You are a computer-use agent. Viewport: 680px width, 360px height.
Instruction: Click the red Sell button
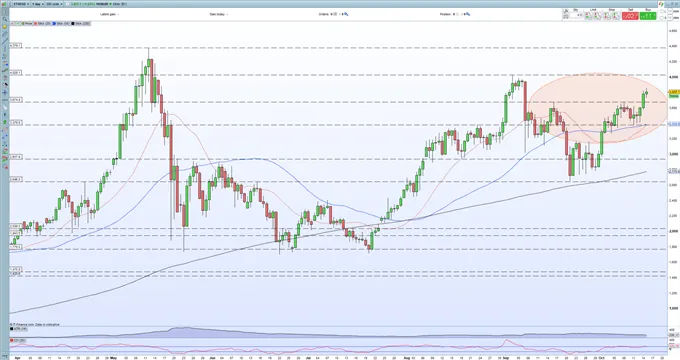click(630, 16)
